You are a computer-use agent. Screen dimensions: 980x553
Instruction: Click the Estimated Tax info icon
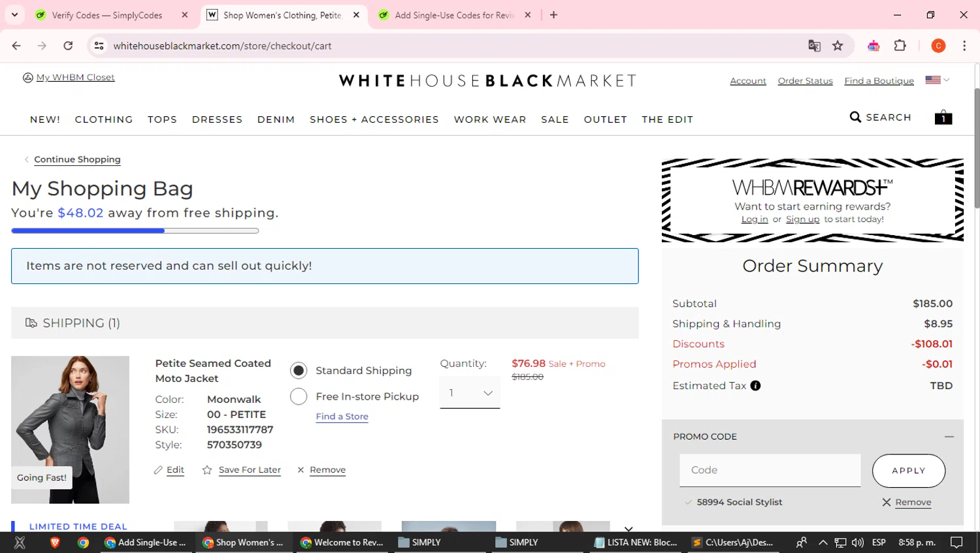(755, 386)
